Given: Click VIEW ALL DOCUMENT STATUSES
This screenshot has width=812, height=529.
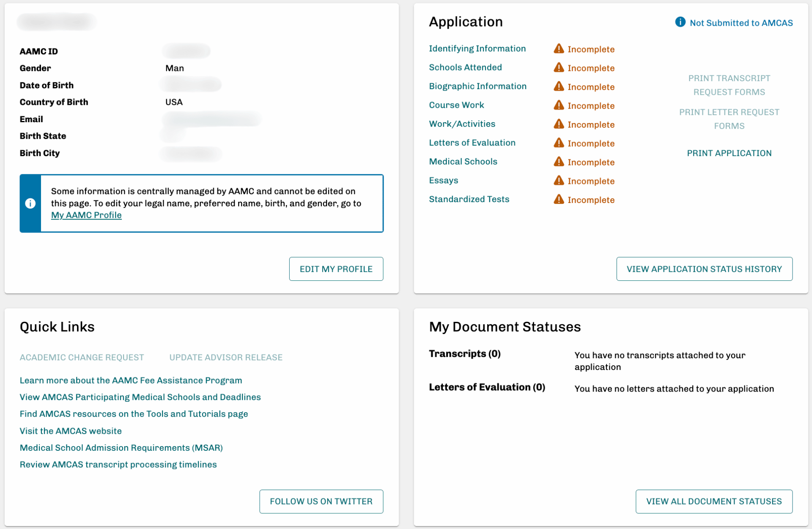Looking at the screenshot, I should pyautogui.click(x=713, y=502).
